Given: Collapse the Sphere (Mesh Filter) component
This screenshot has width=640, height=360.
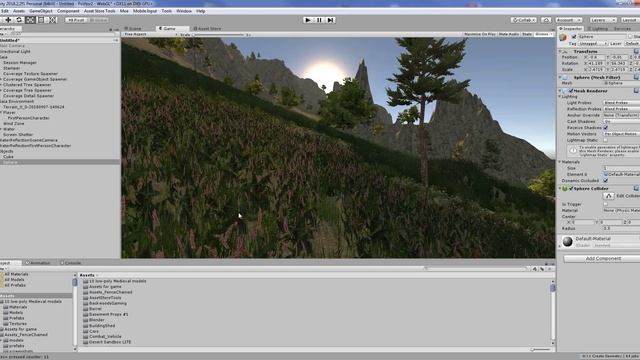Looking at the screenshot, I should pyautogui.click(x=560, y=77).
